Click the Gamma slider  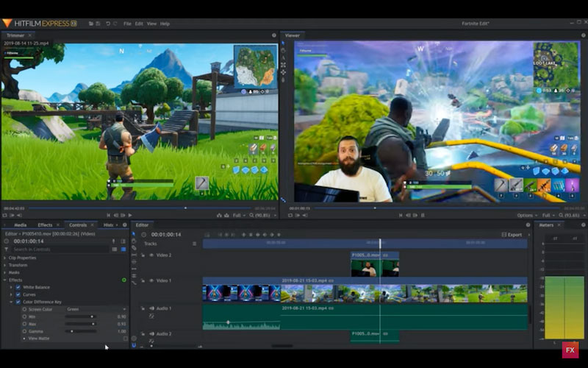[x=80, y=331]
